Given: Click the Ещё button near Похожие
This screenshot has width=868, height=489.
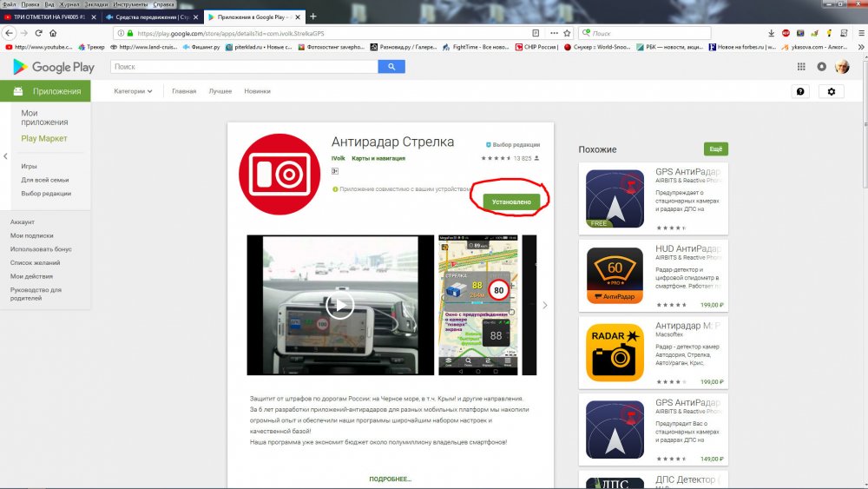Looking at the screenshot, I should click(715, 149).
